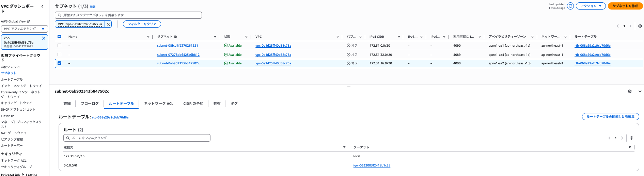Check subnet-07278bb6425c6b812 row checkbox
The width and height of the screenshot is (644, 176).
(60, 54)
